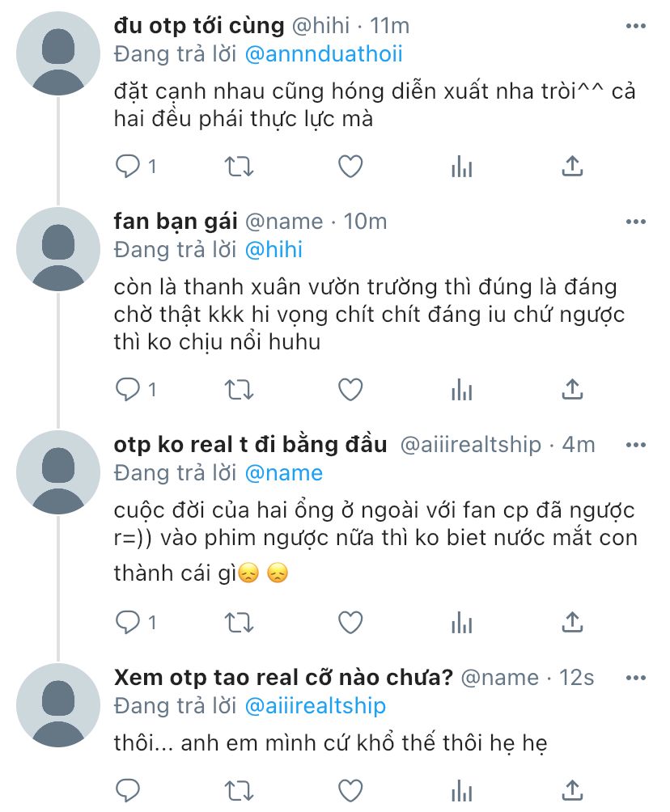670x812 pixels.
Task: Open the blue @aiiirealtship reply-to link
Action: point(315,706)
